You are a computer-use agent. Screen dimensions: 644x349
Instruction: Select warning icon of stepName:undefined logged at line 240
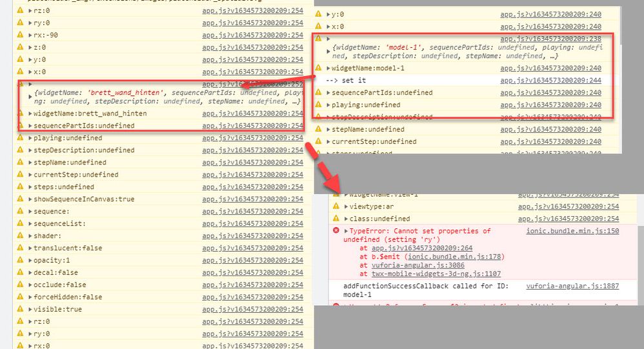pyautogui.click(x=318, y=129)
